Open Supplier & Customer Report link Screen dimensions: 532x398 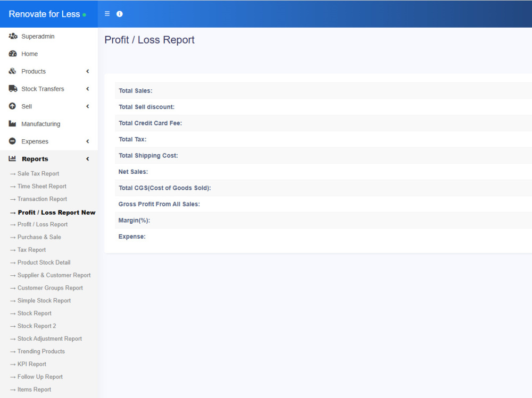point(54,275)
